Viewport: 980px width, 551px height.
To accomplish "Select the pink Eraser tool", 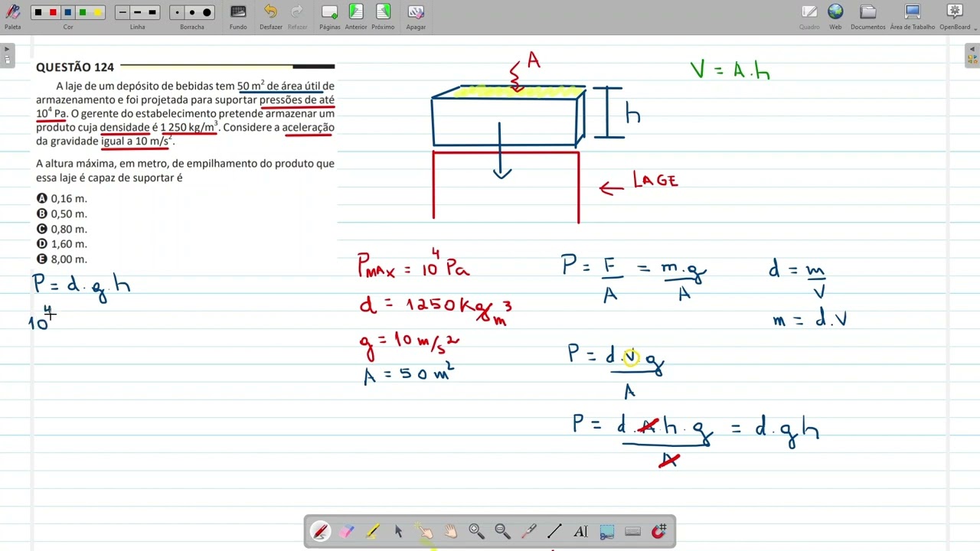I will click(x=346, y=531).
